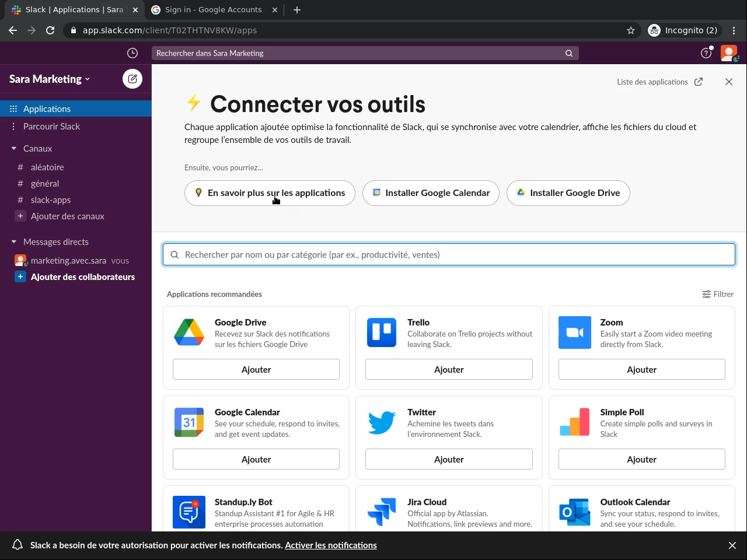The height and width of the screenshot is (560, 747).
Task: Open the Sara Marketing workspace menu
Action: point(50,79)
